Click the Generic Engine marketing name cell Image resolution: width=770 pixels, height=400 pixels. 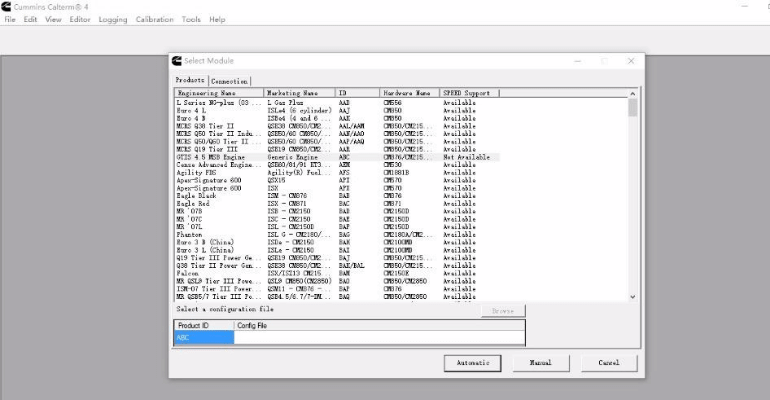[293, 157]
